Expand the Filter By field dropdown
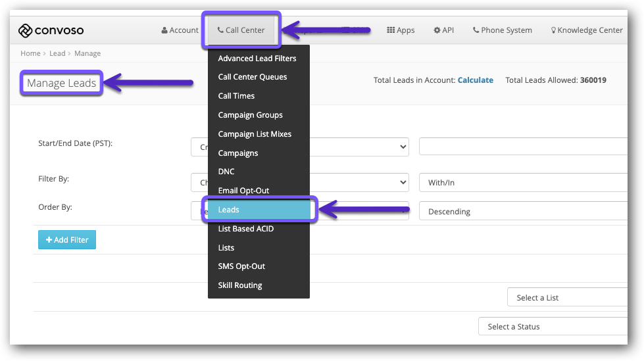This screenshot has width=644, height=361. (x=300, y=182)
